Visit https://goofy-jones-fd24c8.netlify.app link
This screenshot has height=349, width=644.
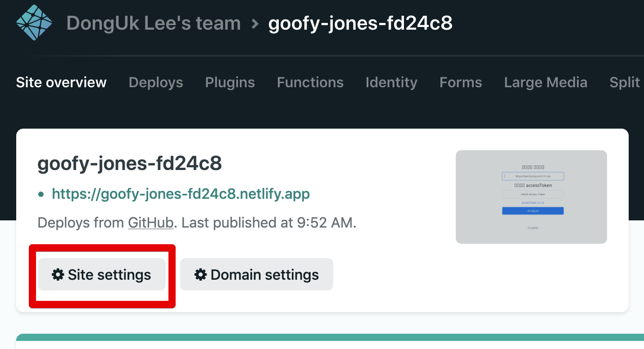[x=181, y=194]
